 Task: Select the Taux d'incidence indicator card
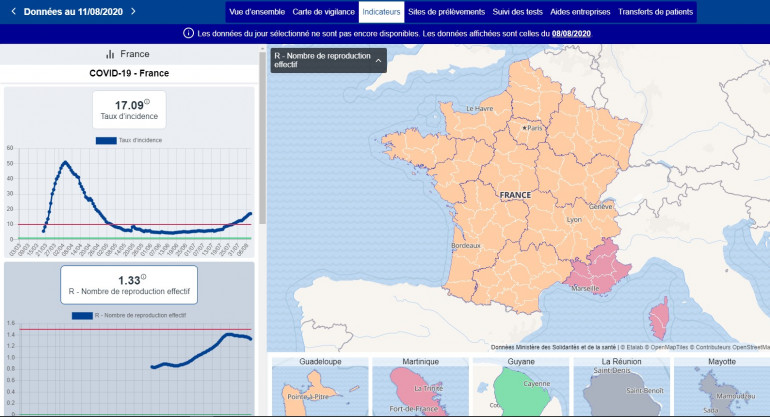(129, 110)
